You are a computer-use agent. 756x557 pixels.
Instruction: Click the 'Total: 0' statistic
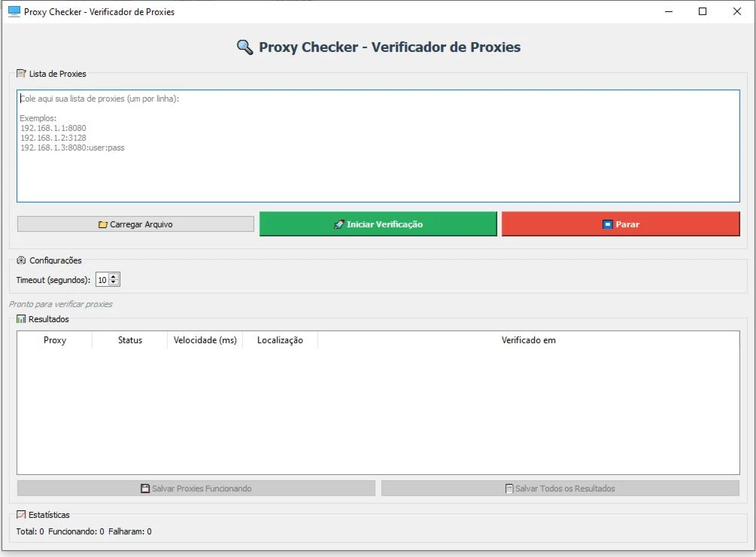tap(30, 531)
